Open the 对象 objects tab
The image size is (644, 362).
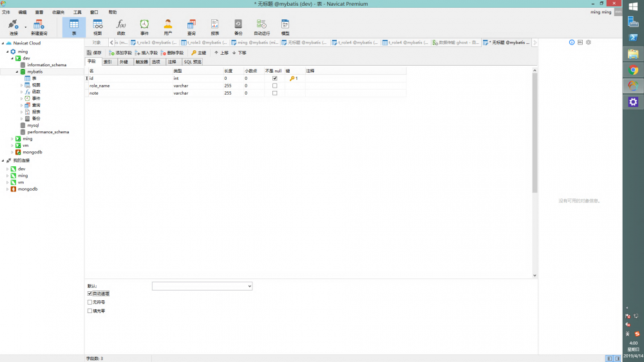click(97, 43)
